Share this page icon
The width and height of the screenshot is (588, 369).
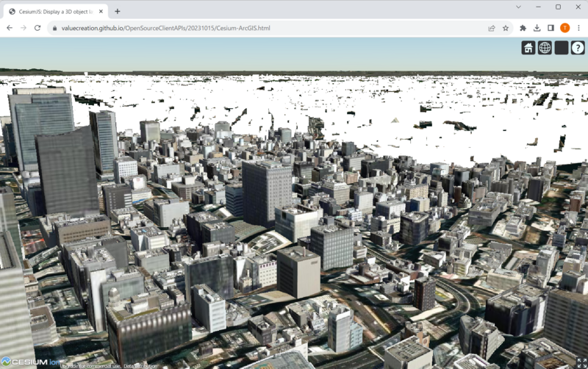coord(492,28)
